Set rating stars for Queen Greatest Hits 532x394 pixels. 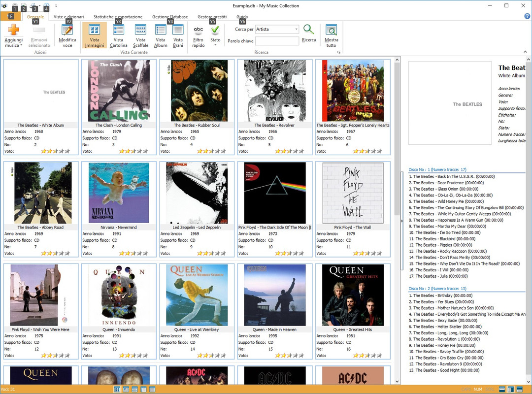[367, 356]
